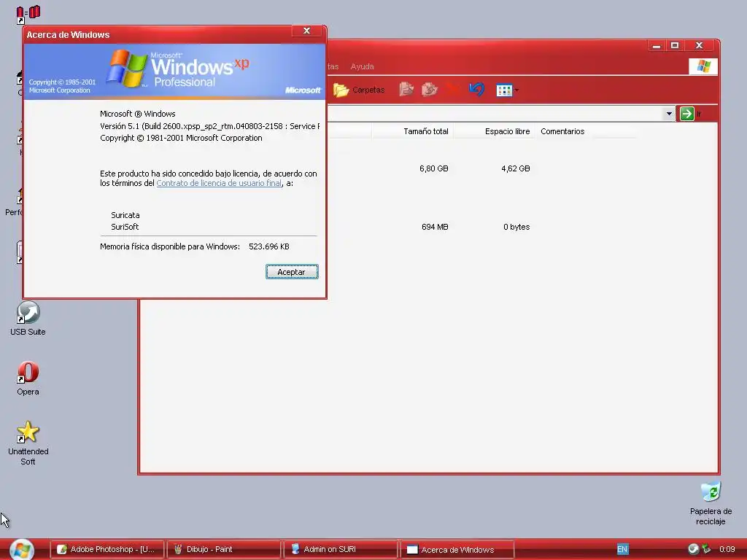Select the 4,62 GB free space cell
Screen dimensions: 747x560
pyautogui.click(x=516, y=168)
